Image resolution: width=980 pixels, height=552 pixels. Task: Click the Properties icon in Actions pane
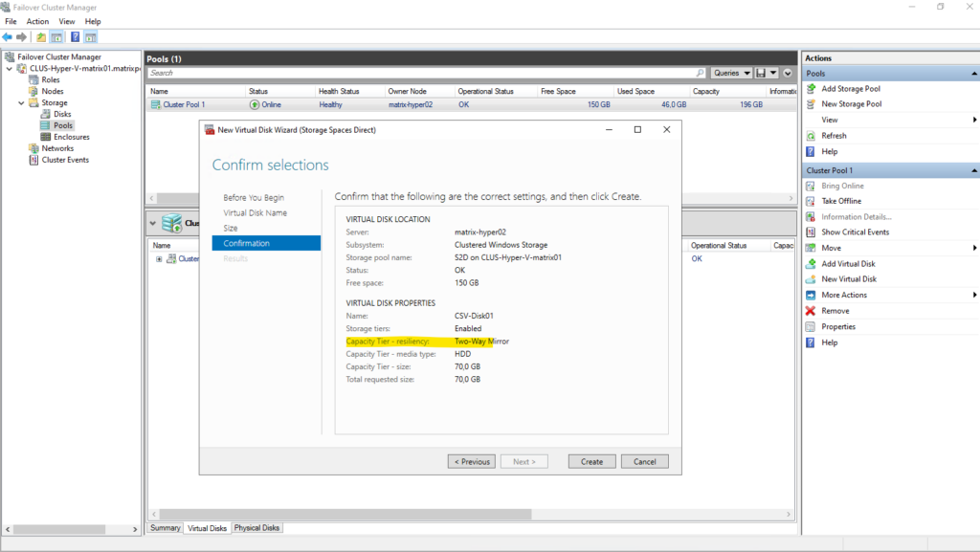point(811,327)
